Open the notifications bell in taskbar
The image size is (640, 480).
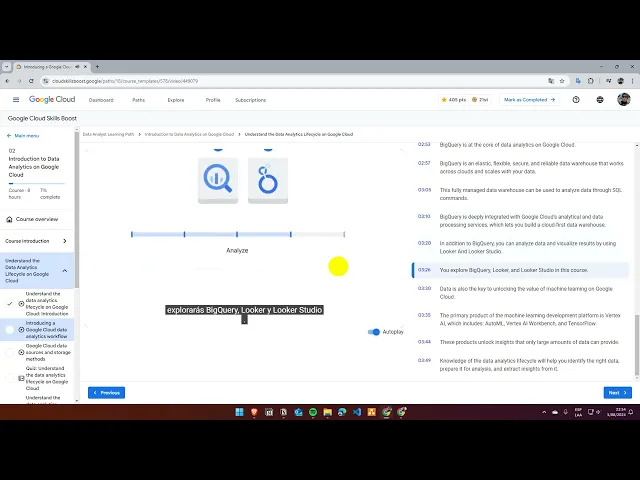pos(631,412)
